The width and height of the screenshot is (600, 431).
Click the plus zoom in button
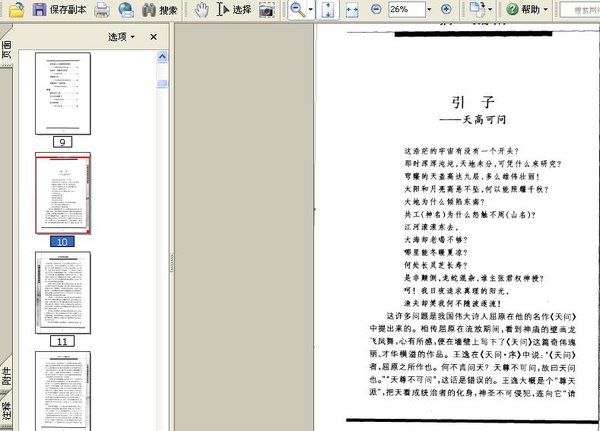point(446,9)
